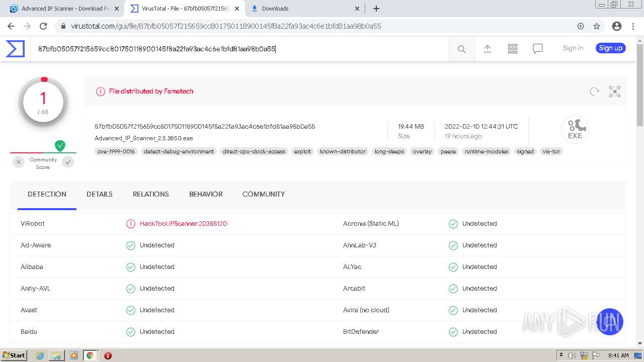Bookmark this page with star icon
Screen dimensions: 644x362
click(x=597, y=26)
